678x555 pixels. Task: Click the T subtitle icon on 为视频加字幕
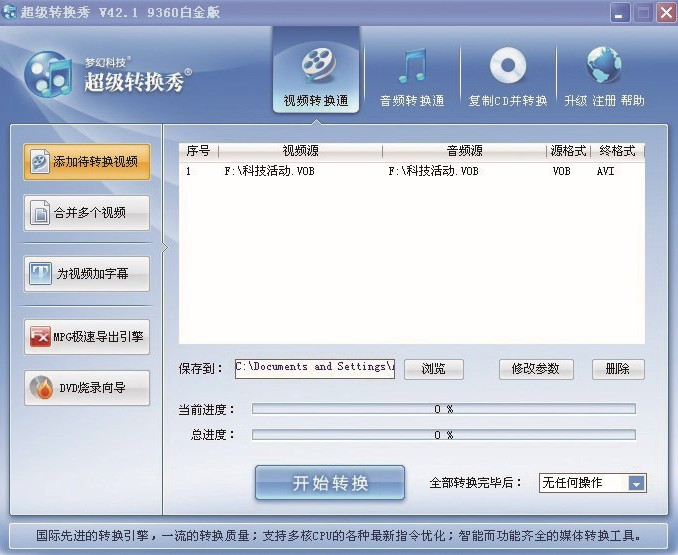click(40, 274)
